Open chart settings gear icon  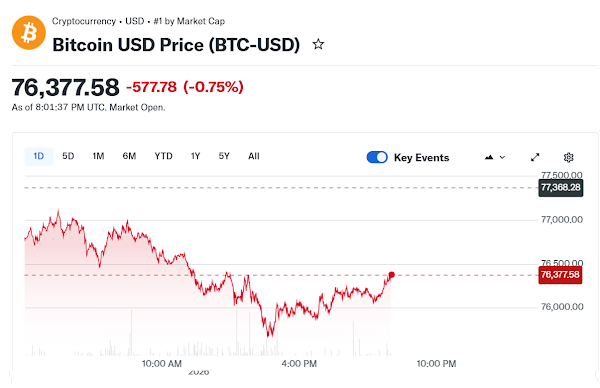pyautogui.click(x=569, y=157)
